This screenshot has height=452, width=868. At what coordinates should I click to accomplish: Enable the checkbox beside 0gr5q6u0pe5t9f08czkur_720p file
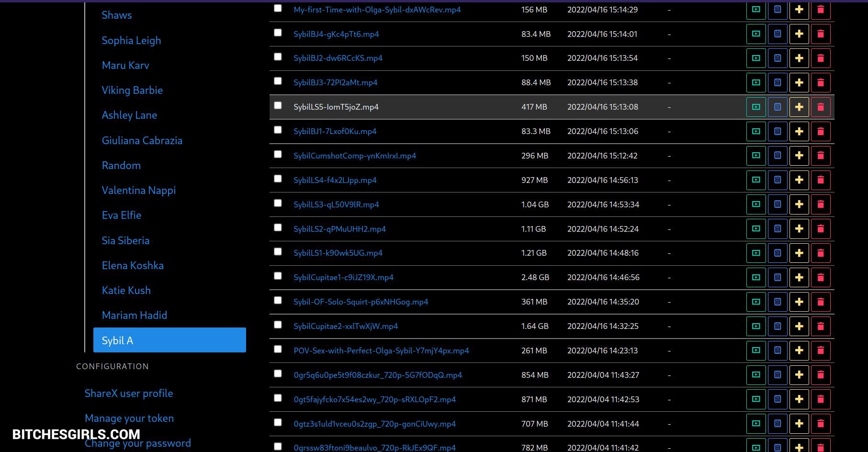278,373
